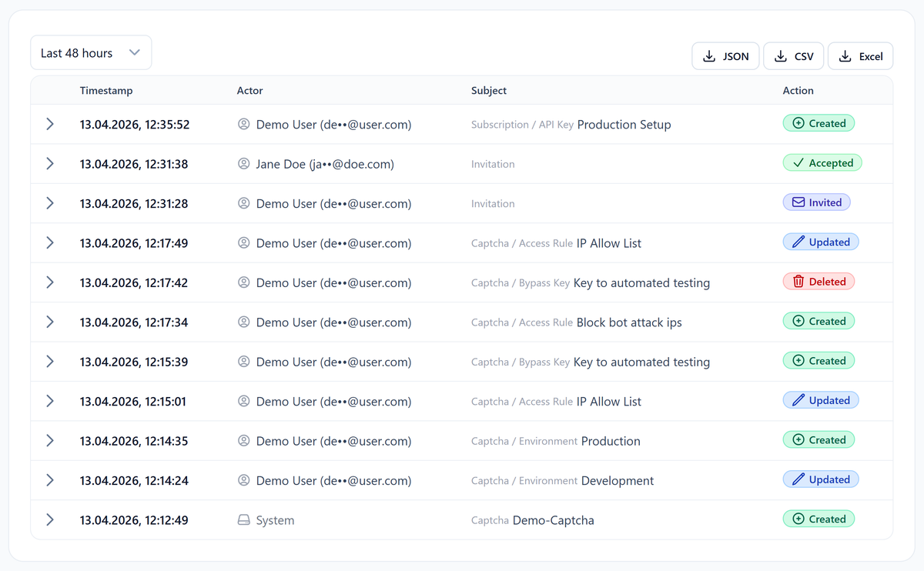This screenshot has width=924, height=571.
Task: Open the Last 48 hours time range dropdown
Action: pyautogui.click(x=90, y=52)
